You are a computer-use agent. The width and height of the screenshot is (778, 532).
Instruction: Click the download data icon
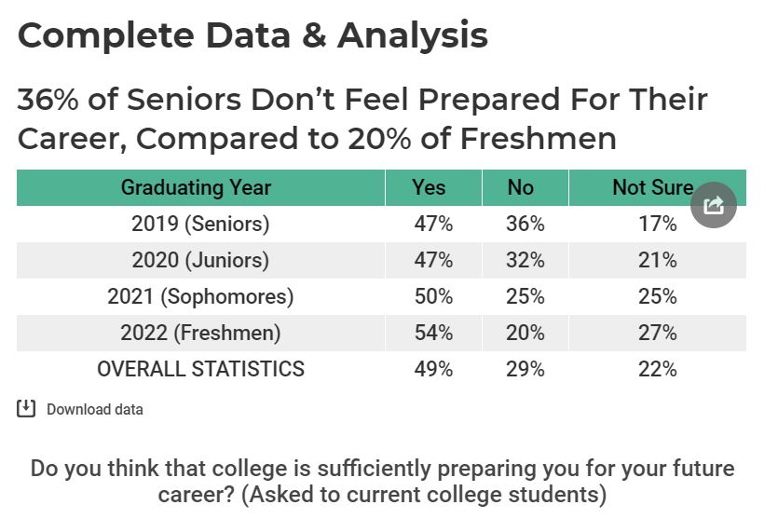coord(26,408)
